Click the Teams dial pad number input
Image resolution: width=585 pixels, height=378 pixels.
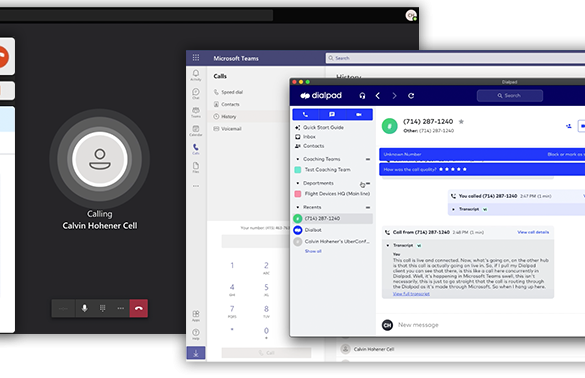click(256, 241)
